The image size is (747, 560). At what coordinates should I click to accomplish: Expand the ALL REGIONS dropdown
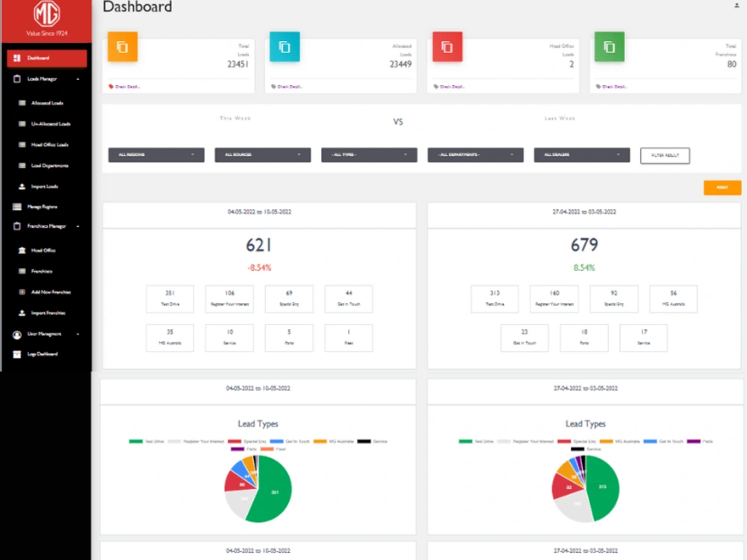click(x=155, y=155)
